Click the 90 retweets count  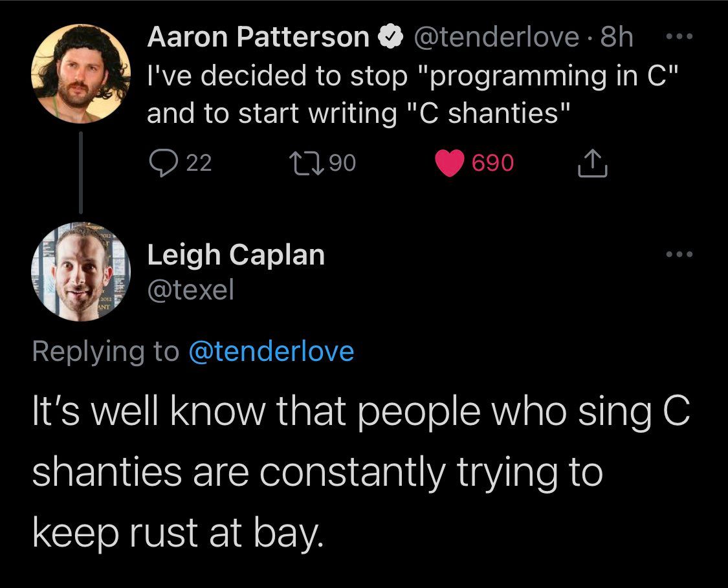[x=342, y=163]
